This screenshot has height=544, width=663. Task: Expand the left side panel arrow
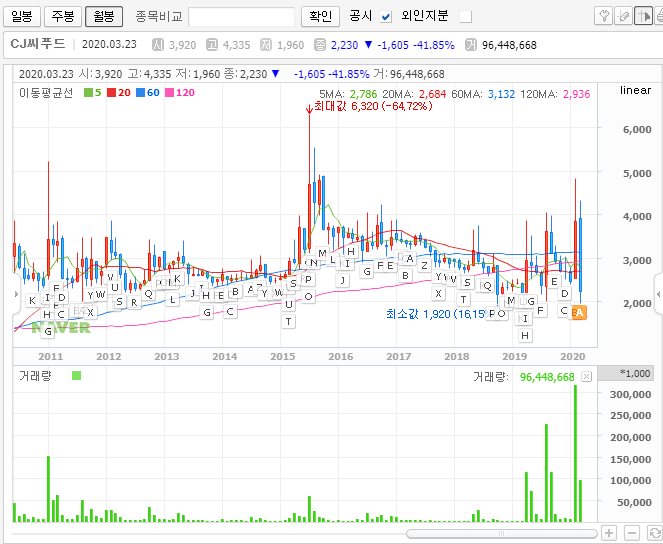[16, 294]
